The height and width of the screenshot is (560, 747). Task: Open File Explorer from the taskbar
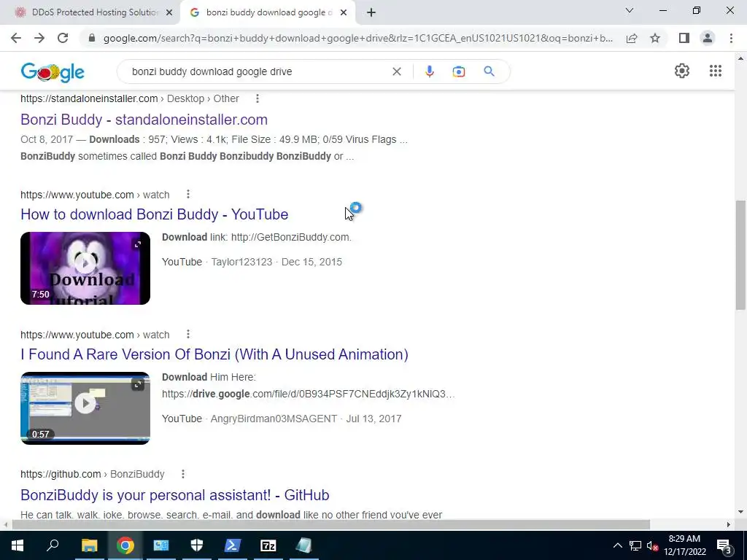(x=89, y=545)
